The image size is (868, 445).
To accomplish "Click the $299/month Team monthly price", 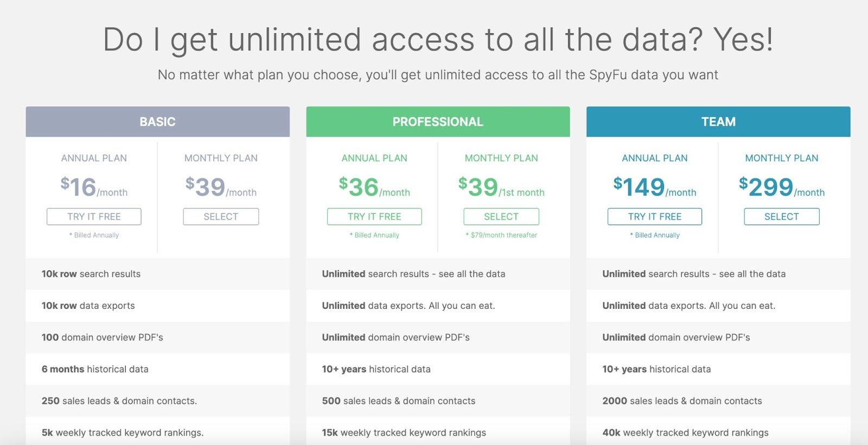I will [782, 187].
